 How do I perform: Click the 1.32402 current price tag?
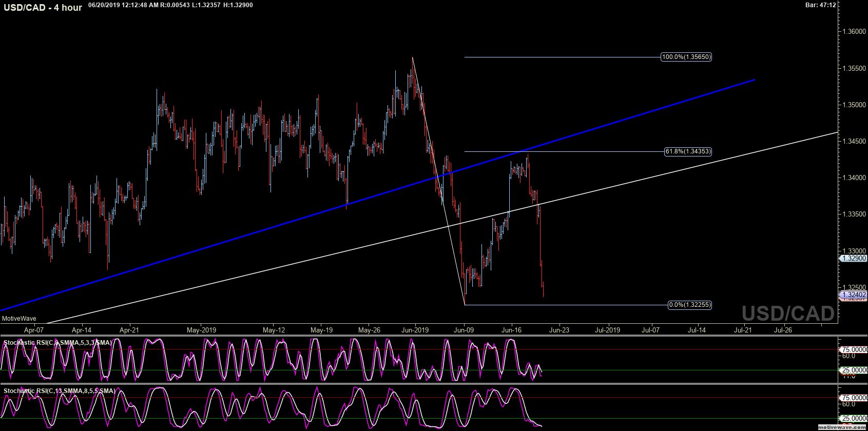click(x=853, y=295)
